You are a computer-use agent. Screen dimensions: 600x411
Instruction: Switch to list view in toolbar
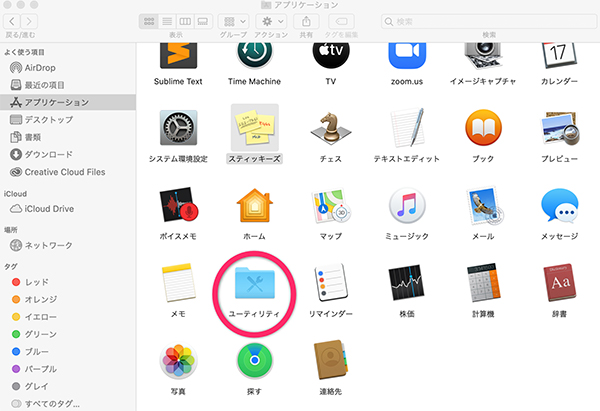pos(167,20)
